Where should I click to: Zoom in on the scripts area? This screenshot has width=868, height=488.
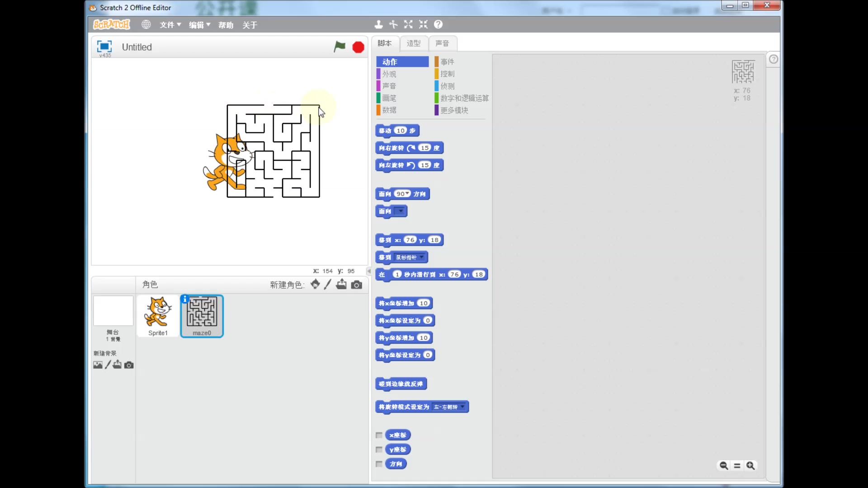[750, 465]
